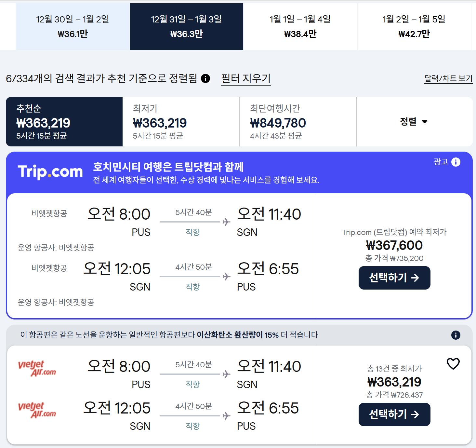The height and width of the screenshot is (448, 476).
Task: Open the 달력/차트 보기 link
Action: pos(448,78)
